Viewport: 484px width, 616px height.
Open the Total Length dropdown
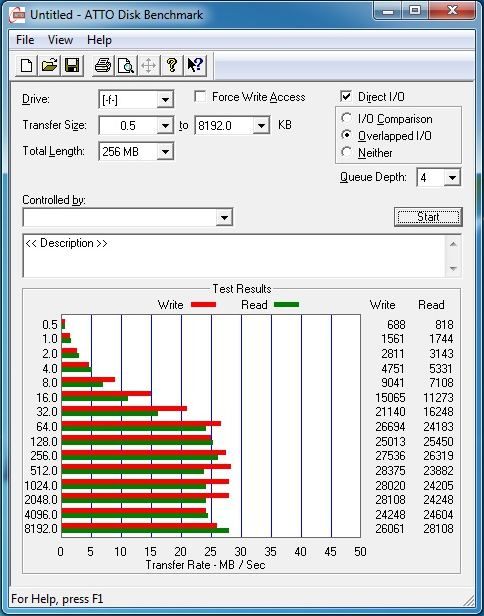[x=165, y=152]
